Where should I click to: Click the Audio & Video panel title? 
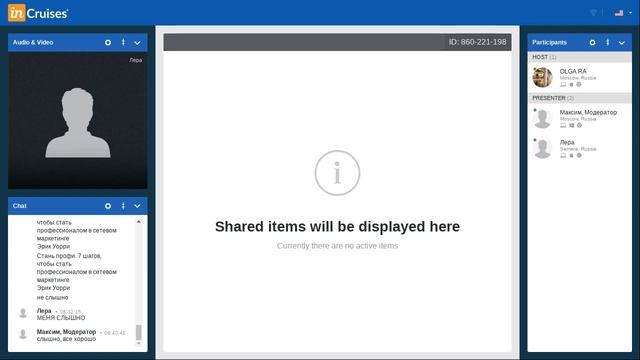tap(33, 42)
